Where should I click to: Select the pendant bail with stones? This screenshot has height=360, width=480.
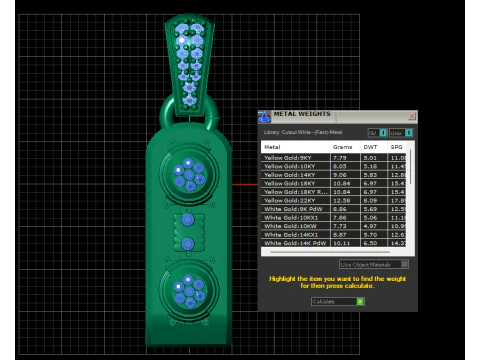189,65
